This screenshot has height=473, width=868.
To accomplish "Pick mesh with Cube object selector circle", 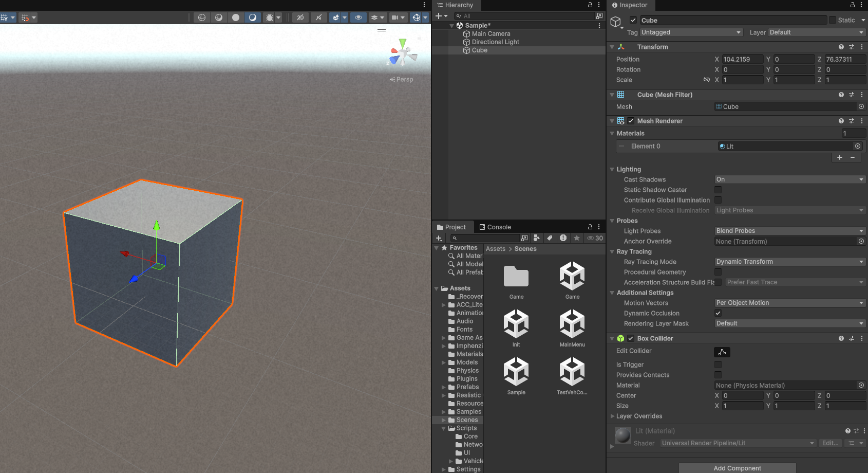I will point(861,106).
